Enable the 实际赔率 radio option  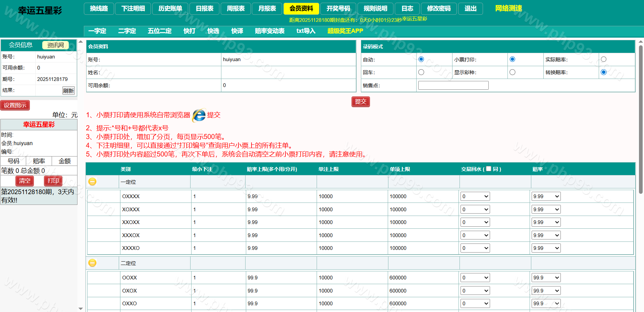603,59
